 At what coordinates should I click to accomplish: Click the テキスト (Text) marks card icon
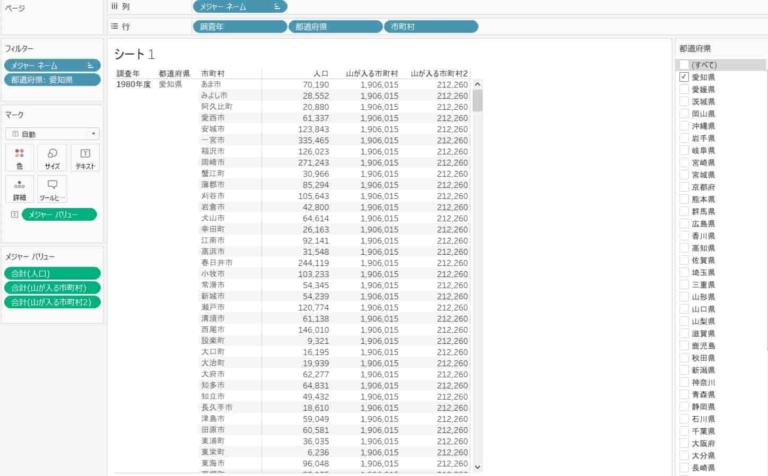[85, 158]
